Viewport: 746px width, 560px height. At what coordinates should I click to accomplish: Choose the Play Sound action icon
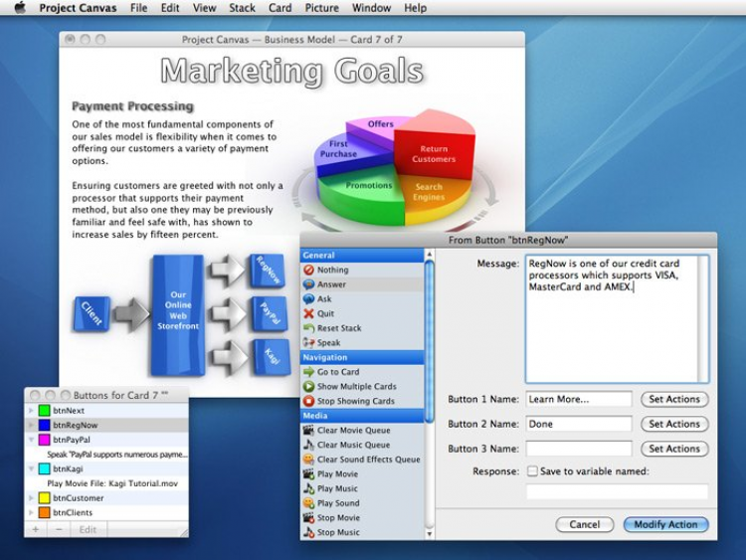(x=308, y=503)
